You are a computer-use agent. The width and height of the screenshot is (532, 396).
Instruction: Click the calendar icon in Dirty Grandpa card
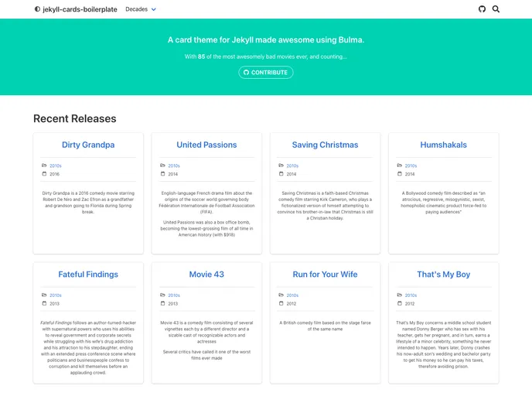pos(44,174)
